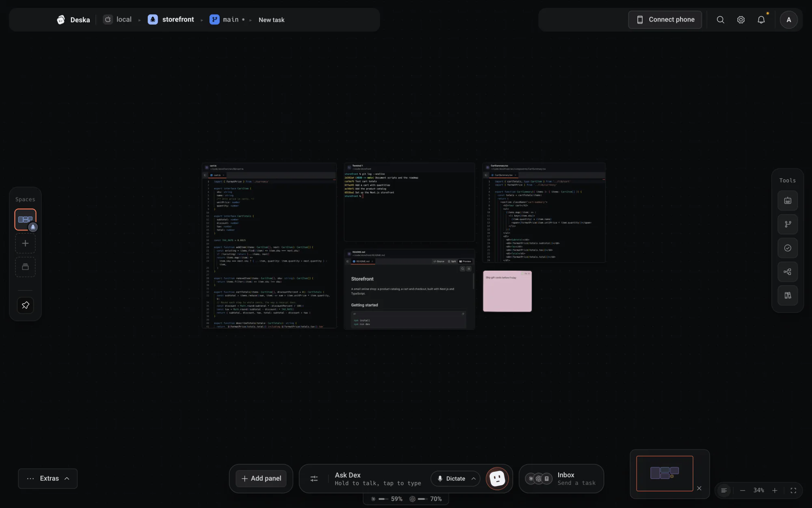Open settings gear in top bar
This screenshot has height=508, width=812.
click(741, 20)
